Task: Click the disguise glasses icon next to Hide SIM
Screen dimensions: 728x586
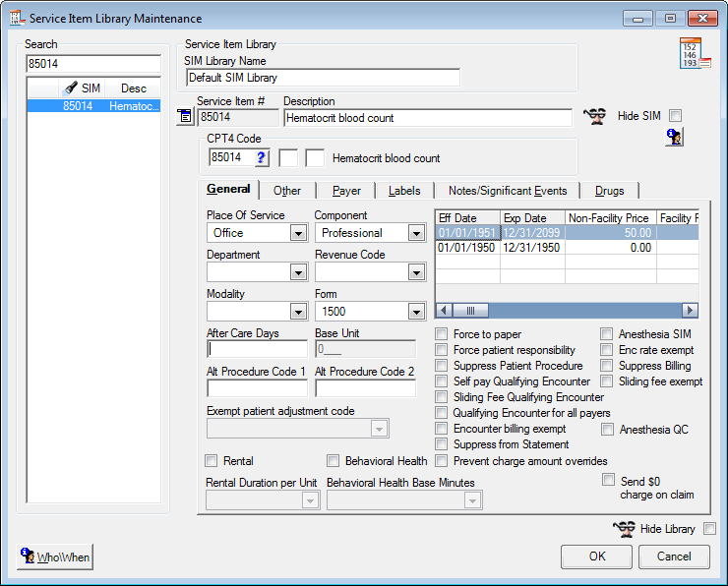Action: (595, 116)
